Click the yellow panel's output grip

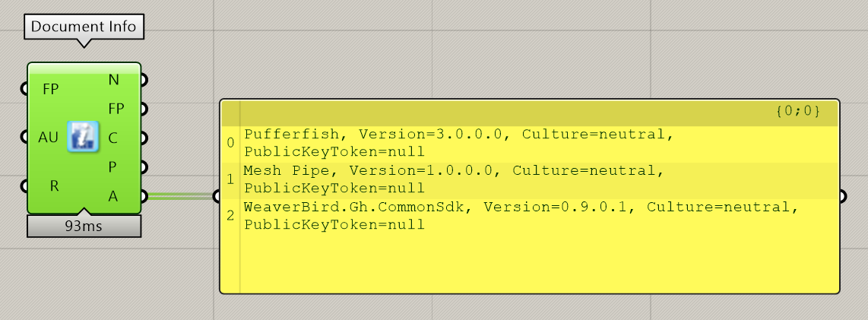(x=842, y=196)
